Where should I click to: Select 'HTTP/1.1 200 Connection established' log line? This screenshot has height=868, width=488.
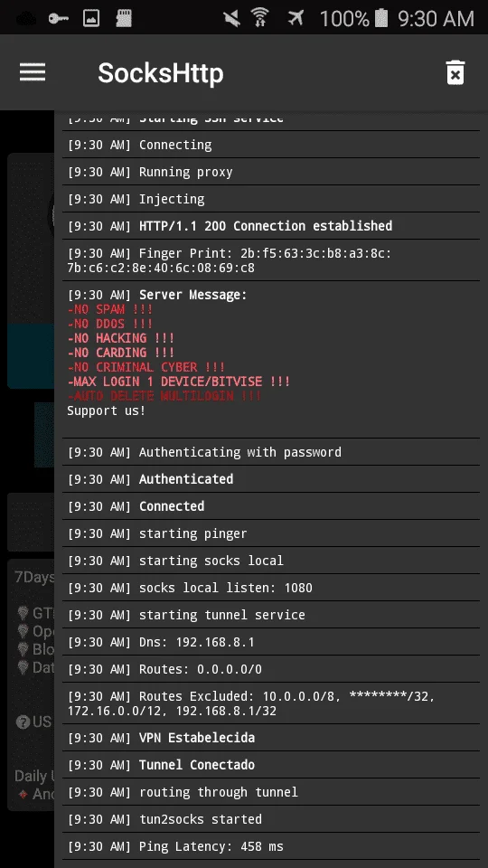270,226
